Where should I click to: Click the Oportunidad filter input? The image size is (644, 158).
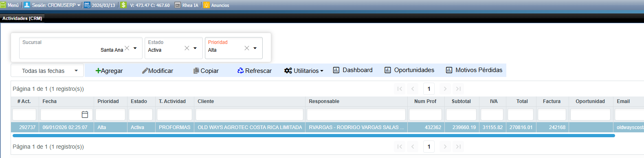click(x=591, y=114)
